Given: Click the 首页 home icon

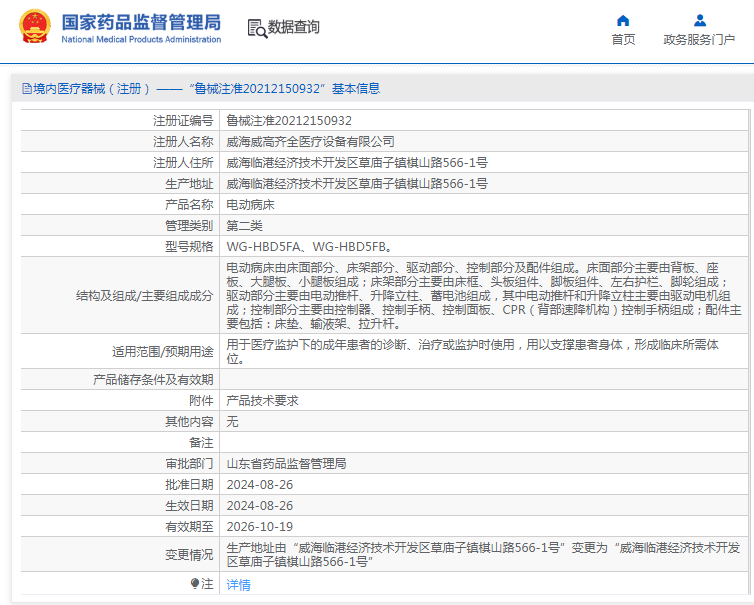Looking at the screenshot, I should pos(623,21).
